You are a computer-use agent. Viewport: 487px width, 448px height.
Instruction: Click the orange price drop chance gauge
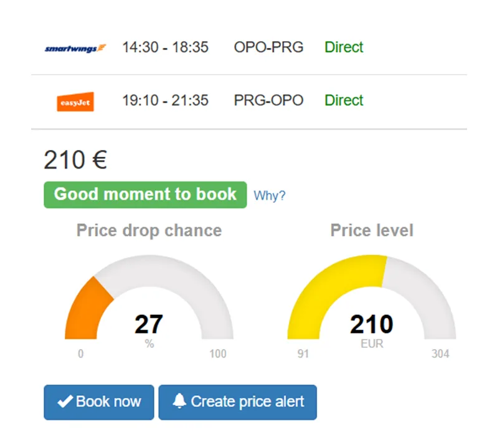click(86, 309)
